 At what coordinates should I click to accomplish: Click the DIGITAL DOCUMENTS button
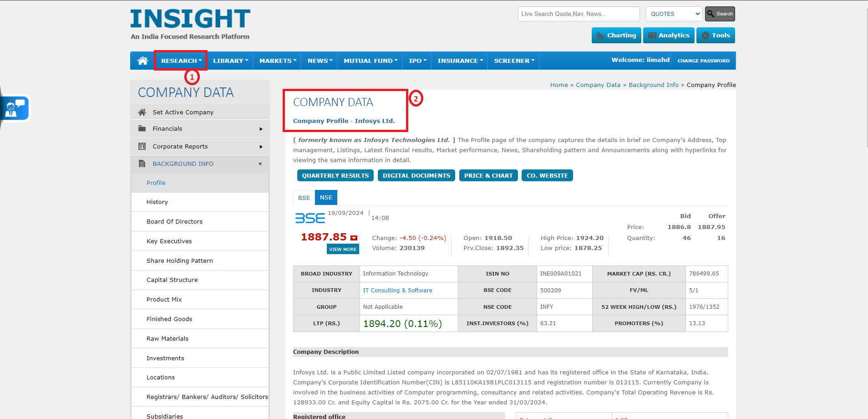416,175
